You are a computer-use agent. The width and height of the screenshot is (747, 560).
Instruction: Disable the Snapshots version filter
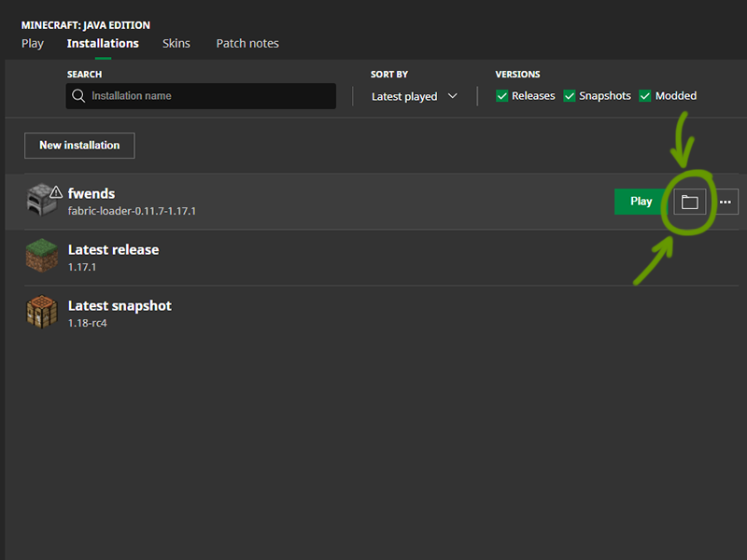point(570,96)
